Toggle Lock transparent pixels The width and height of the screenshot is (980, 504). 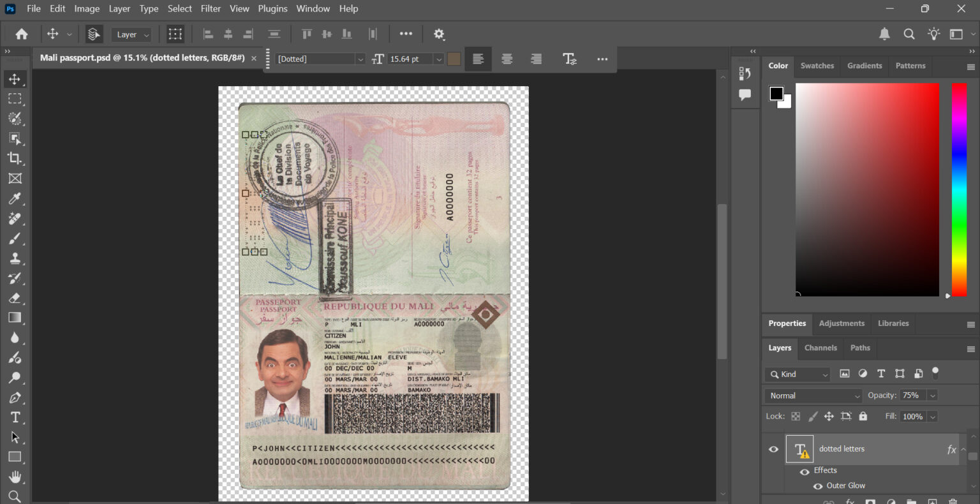point(796,417)
